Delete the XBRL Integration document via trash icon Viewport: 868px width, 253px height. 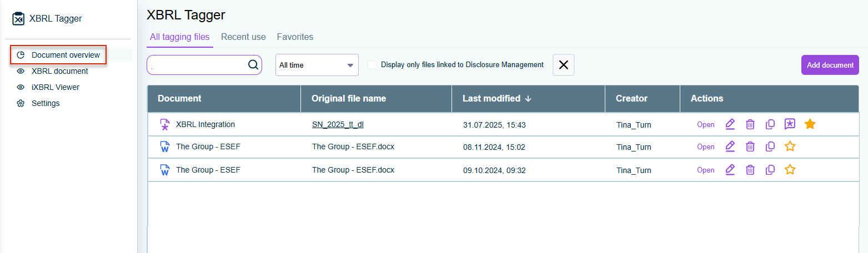[750, 124]
